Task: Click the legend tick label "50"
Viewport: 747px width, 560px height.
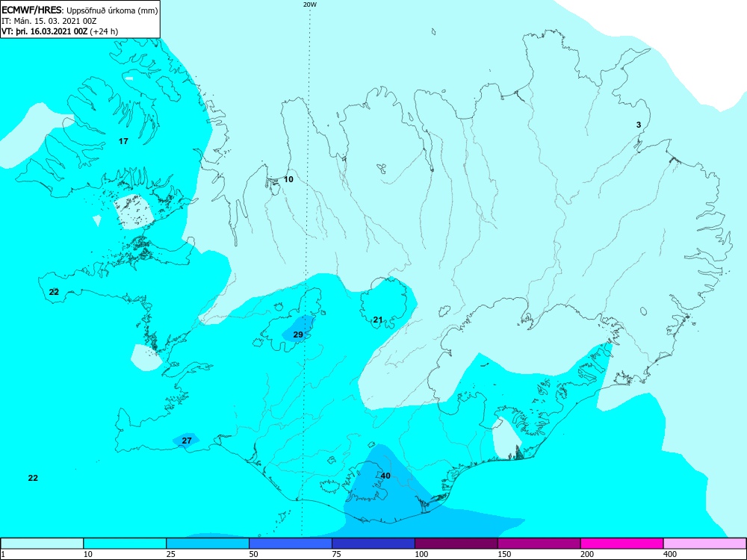Action: tap(254, 554)
